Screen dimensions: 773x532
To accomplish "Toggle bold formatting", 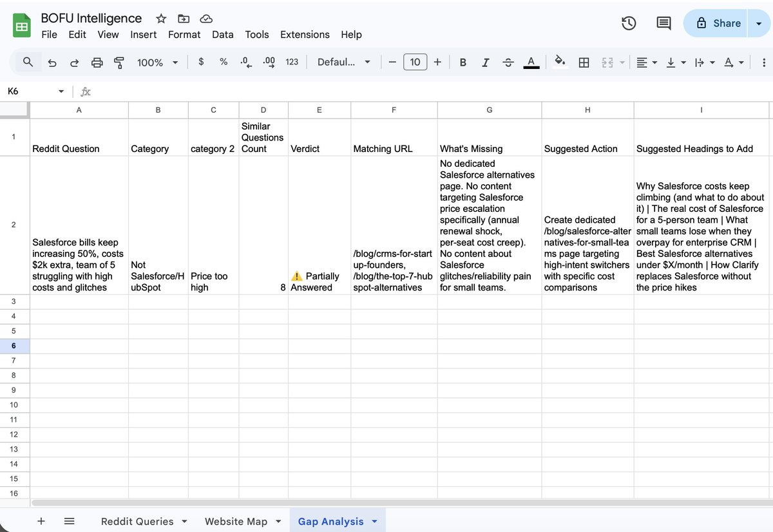I will point(463,62).
